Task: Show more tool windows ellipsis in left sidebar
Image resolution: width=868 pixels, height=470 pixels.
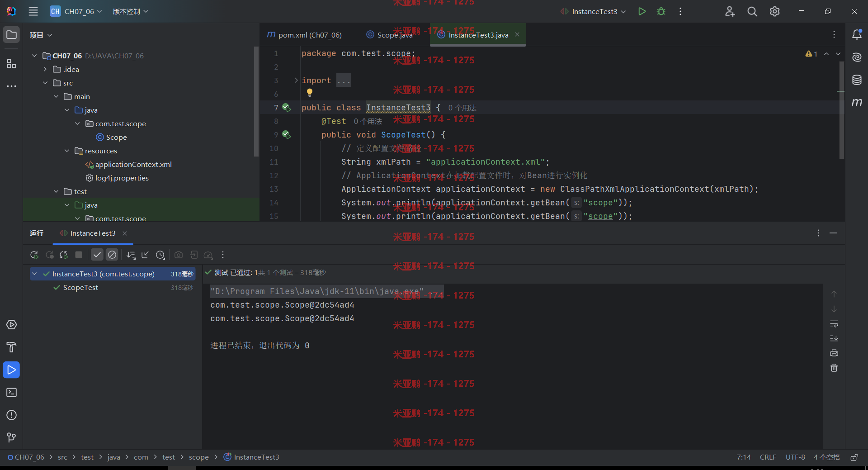Action: click(11, 86)
